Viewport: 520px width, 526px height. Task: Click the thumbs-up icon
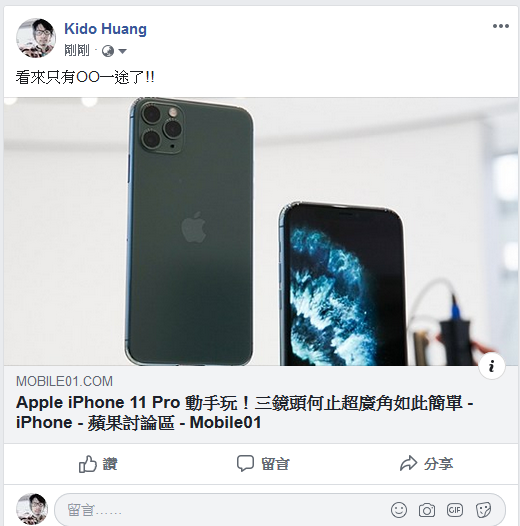tap(88, 464)
